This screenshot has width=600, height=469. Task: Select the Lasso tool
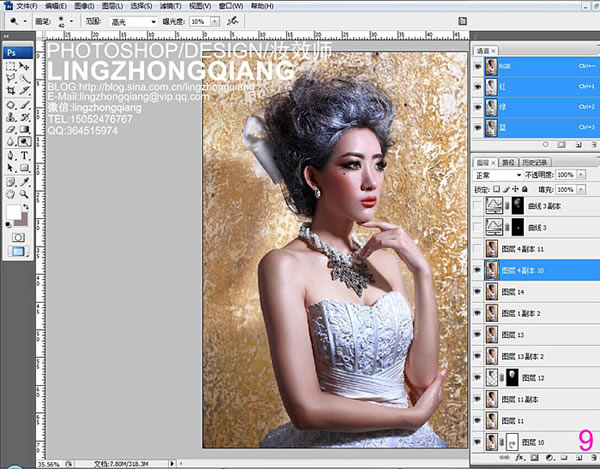pos(11,79)
